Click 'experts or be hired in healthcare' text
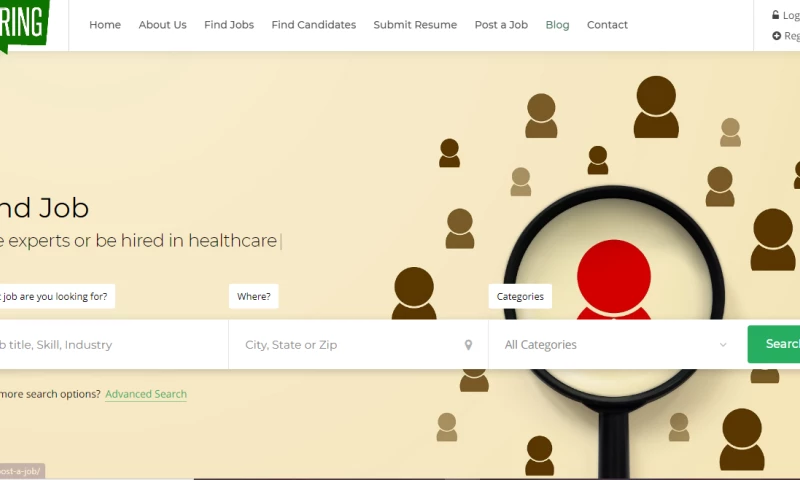Viewport: 800px width, 480px height. coord(142,240)
